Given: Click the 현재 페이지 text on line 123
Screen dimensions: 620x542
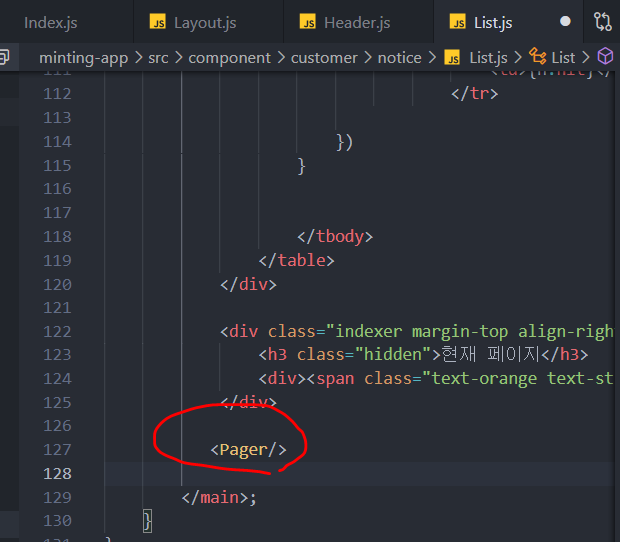Looking at the screenshot, I should pos(490,354).
